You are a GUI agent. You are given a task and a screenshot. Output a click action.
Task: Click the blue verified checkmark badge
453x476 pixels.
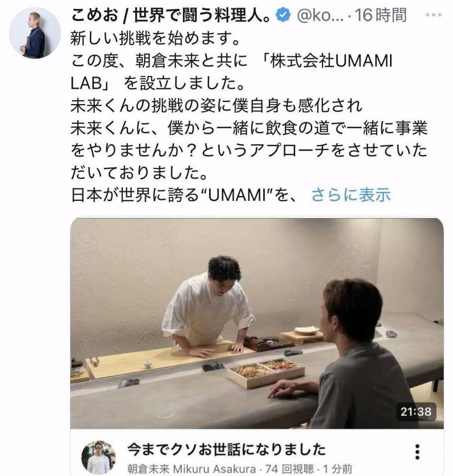point(283,15)
